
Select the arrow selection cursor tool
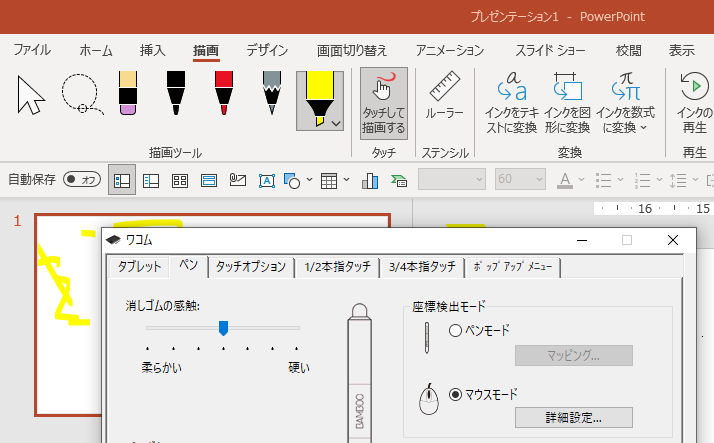[x=31, y=95]
